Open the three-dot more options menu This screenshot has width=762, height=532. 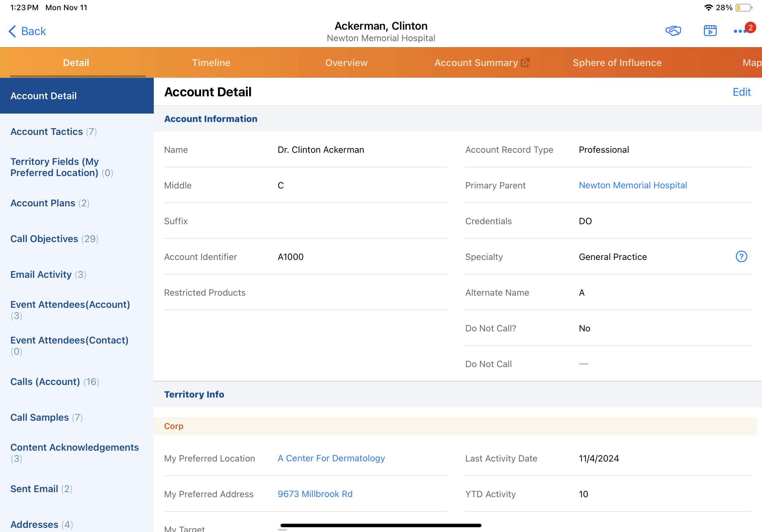740,31
